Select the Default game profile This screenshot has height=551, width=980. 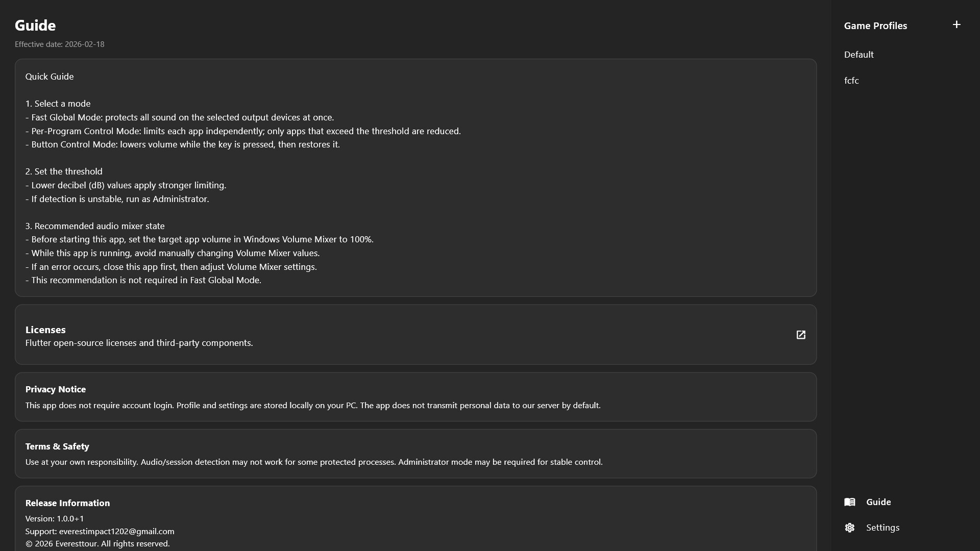[859, 55]
